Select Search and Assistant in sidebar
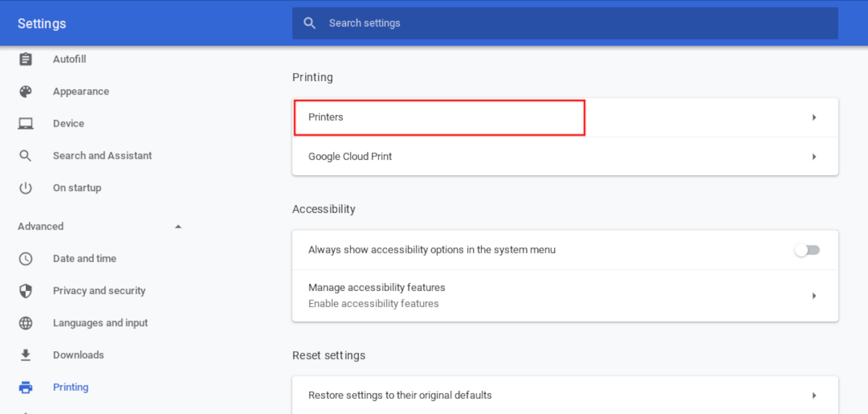The width and height of the screenshot is (868, 414). coord(102,156)
